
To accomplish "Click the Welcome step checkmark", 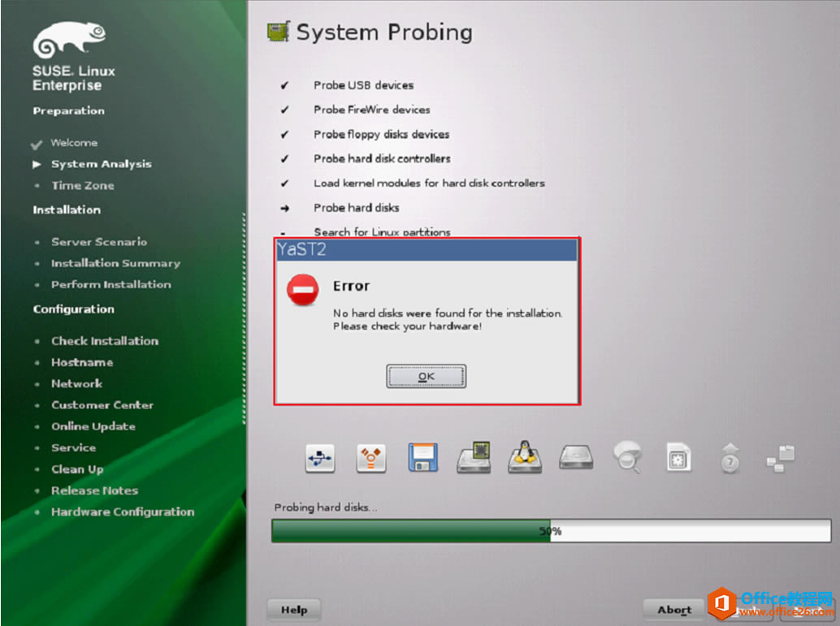I will tap(37, 145).
